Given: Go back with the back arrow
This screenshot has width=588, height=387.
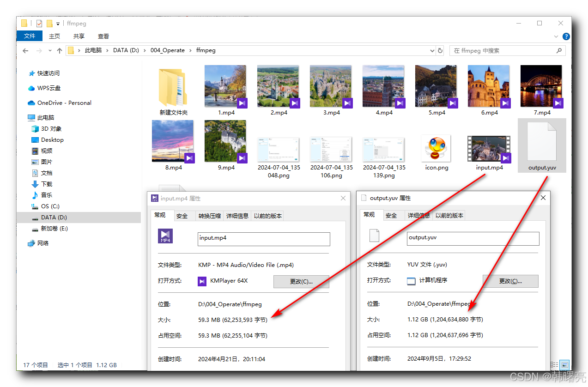Looking at the screenshot, I should [25, 51].
